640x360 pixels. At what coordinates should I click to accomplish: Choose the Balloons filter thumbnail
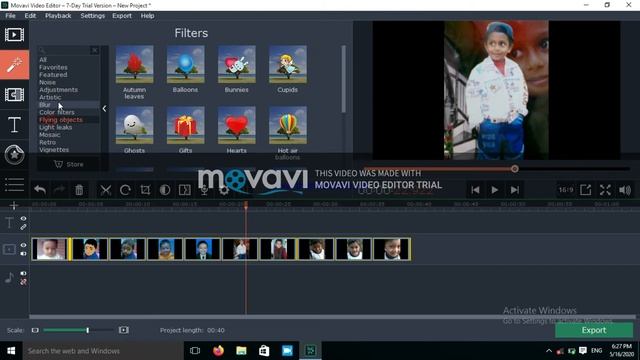(185, 64)
